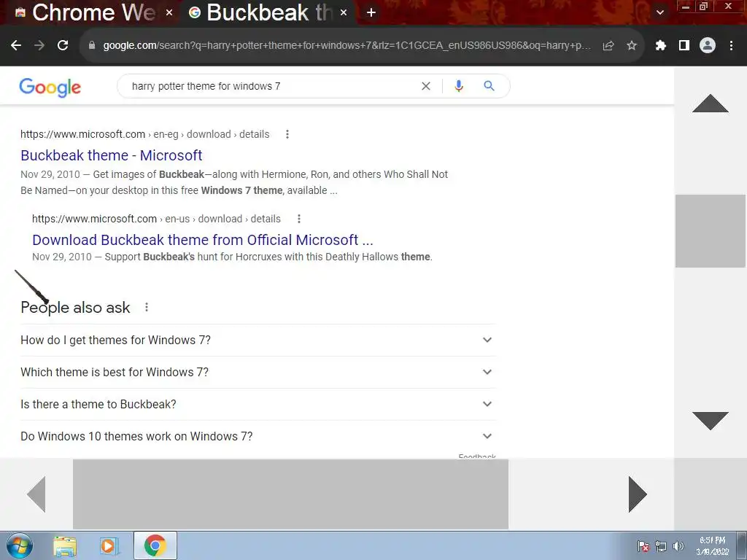Open People also ask options menu
The height and width of the screenshot is (560, 747).
click(x=147, y=308)
